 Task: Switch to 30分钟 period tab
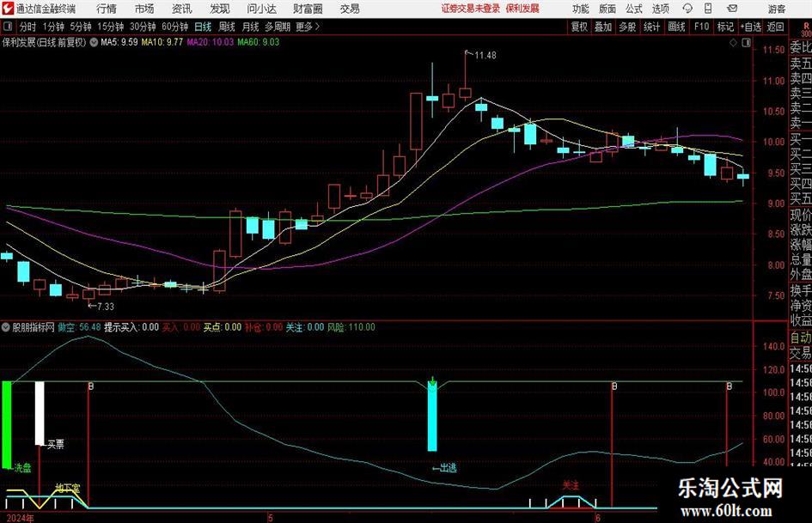(143, 27)
